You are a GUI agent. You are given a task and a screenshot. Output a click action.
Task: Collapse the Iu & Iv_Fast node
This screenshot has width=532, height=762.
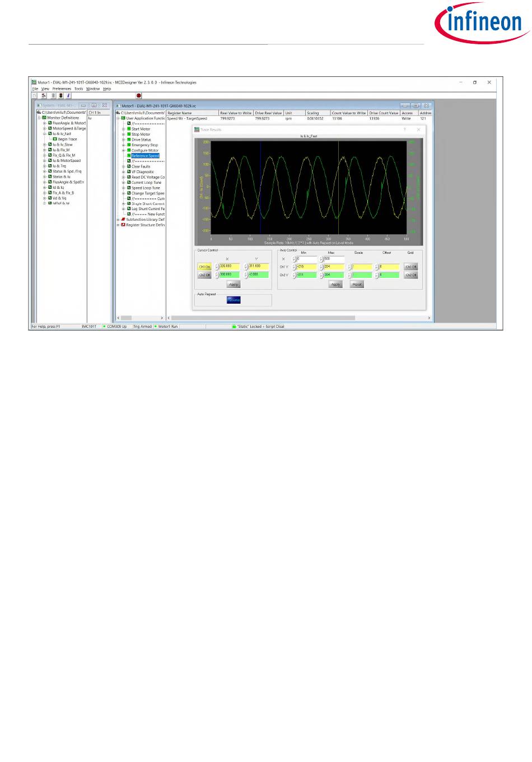[x=45, y=134]
